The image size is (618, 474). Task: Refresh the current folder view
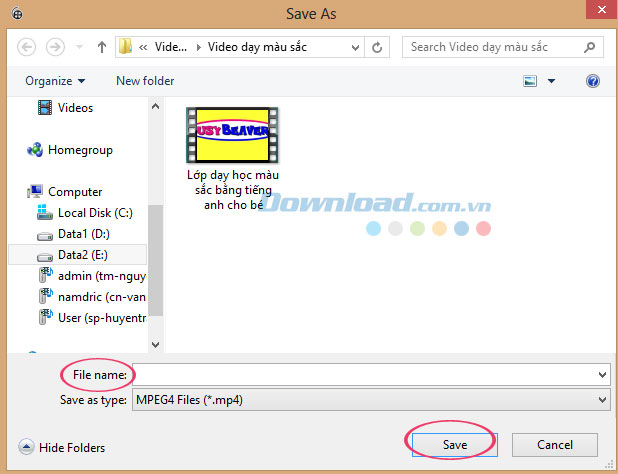pyautogui.click(x=377, y=48)
